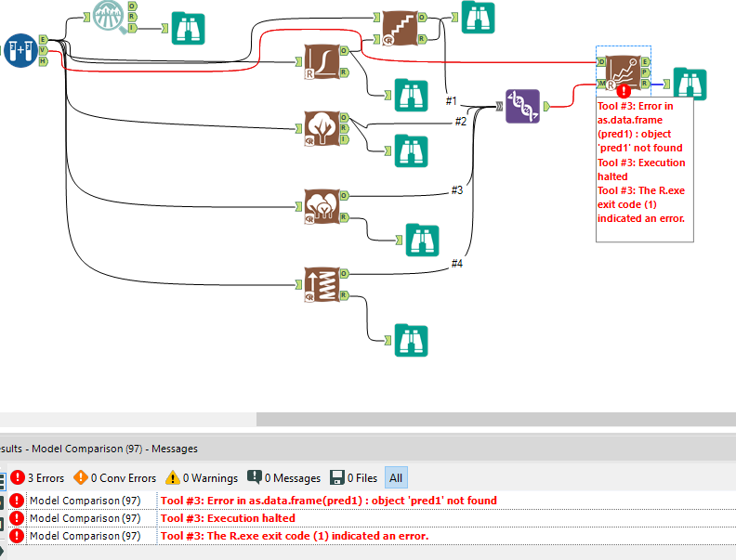Select the faded Association Analysis tool
736x560 pixels.
[x=110, y=18]
